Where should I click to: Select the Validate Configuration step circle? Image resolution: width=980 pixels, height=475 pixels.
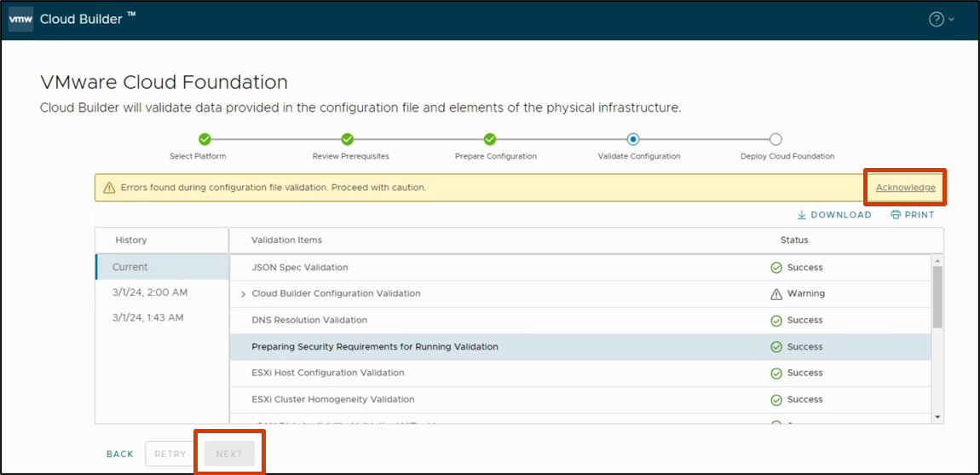(x=633, y=139)
